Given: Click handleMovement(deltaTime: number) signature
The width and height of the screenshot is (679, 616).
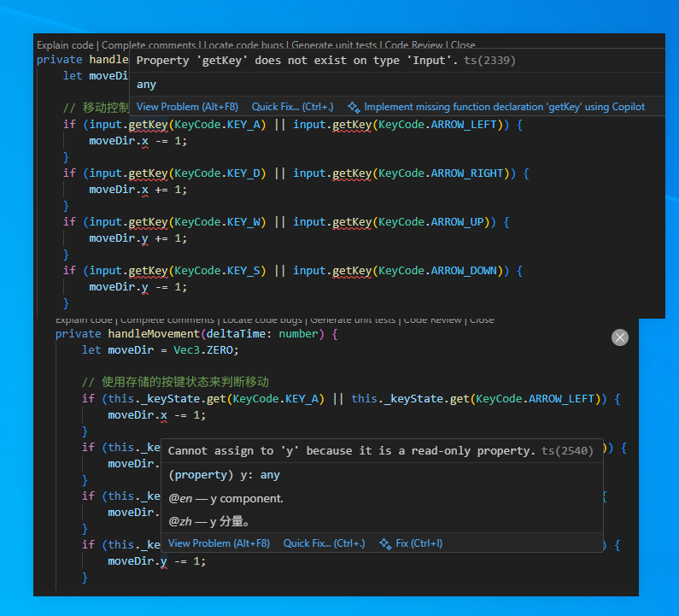Looking at the screenshot, I should click(x=215, y=334).
